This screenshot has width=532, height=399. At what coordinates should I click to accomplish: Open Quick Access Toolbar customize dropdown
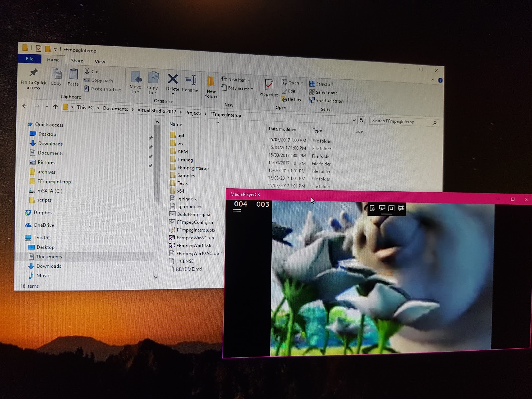55,50
